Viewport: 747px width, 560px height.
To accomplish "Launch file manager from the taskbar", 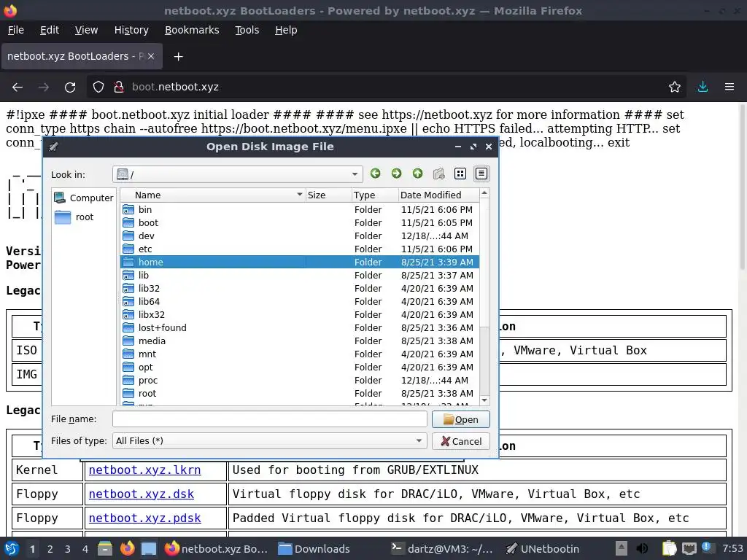I will (x=105, y=549).
